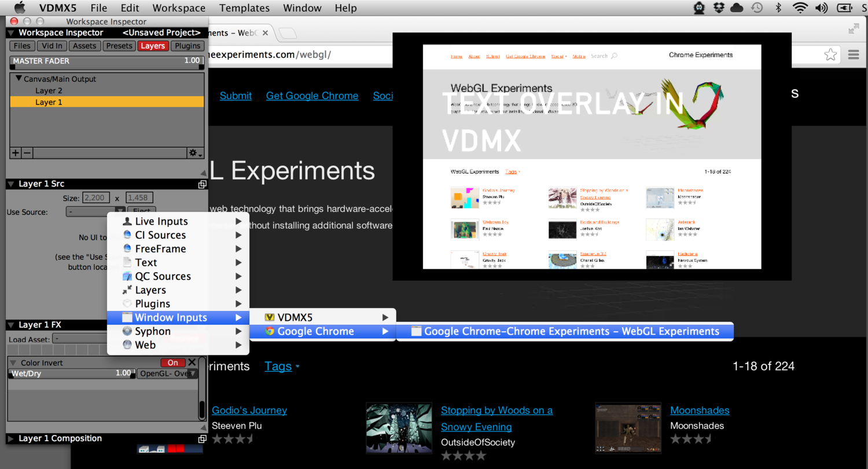Open the Templates menu
This screenshot has height=469, width=868.
(x=244, y=8)
